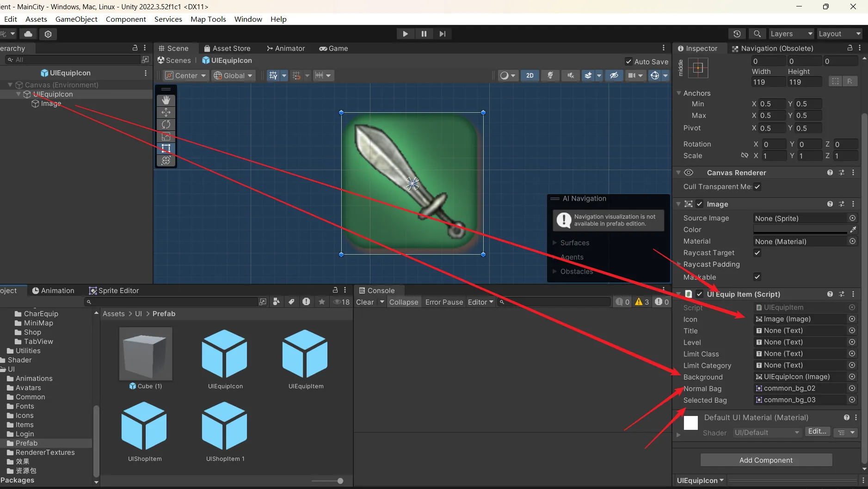Open the GameObject menu
Image resolution: width=868 pixels, height=489 pixels.
tap(76, 19)
